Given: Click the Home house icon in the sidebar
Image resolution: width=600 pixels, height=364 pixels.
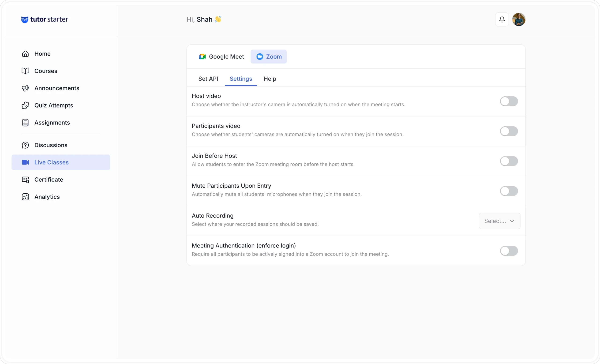Looking at the screenshot, I should (x=25, y=54).
